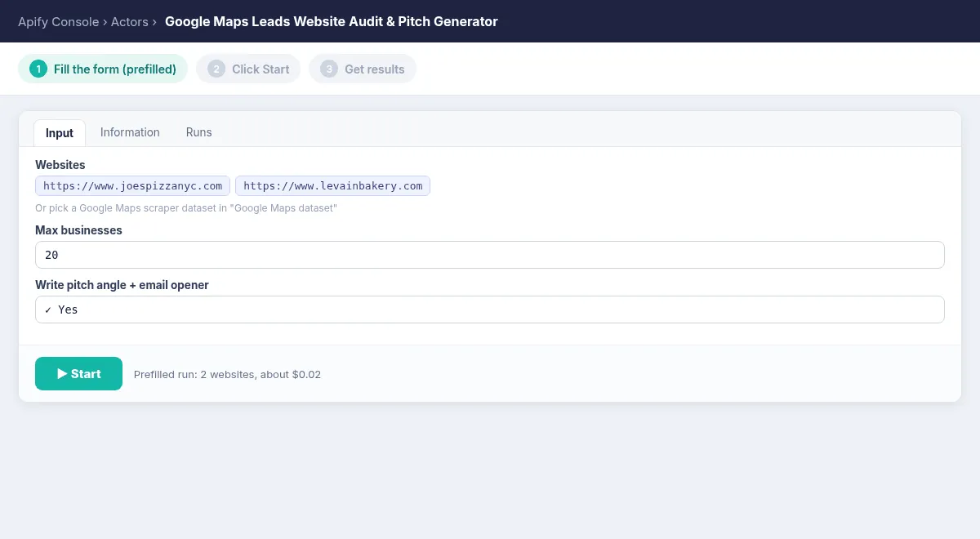This screenshot has height=539, width=980.
Task: Switch to the Input tab
Action: click(60, 133)
